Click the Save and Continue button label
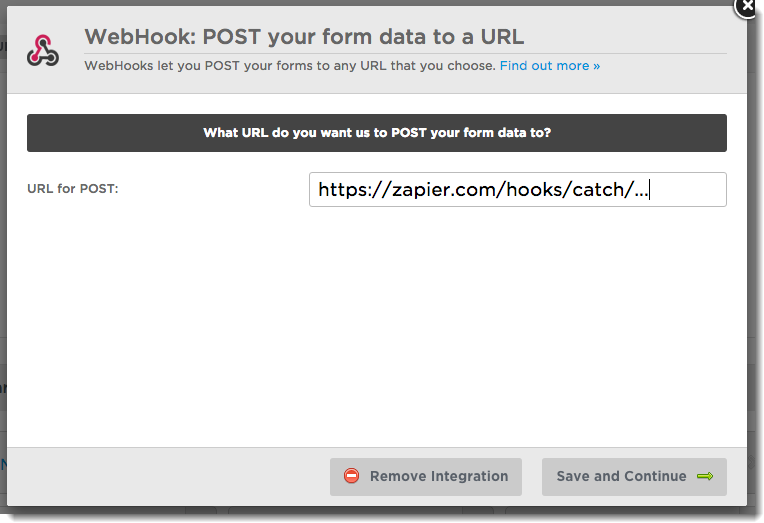Viewport: 764px width, 523px height. [621, 476]
